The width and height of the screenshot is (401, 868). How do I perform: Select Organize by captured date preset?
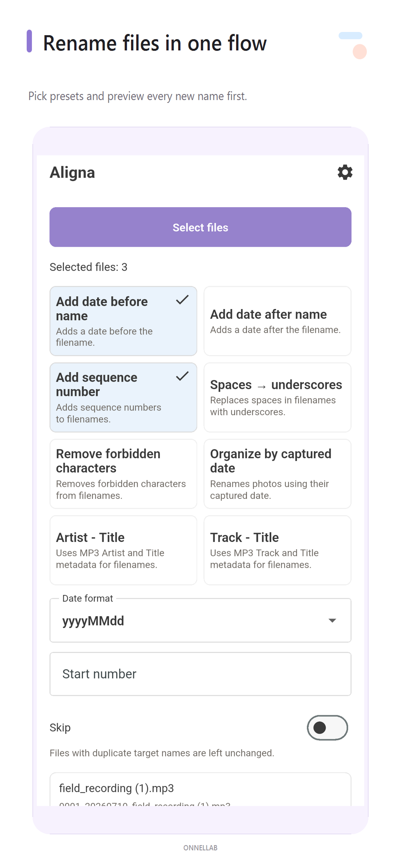tap(277, 474)
